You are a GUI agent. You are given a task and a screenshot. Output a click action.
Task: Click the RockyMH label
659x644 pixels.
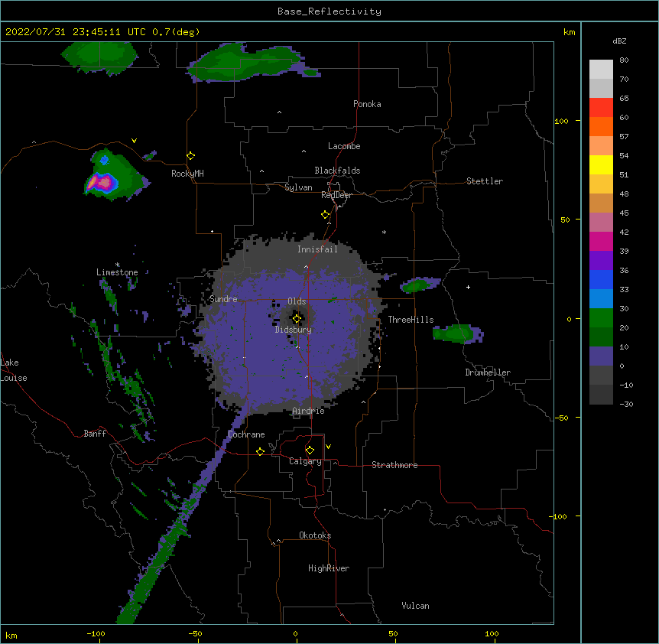tap(187, 174)
